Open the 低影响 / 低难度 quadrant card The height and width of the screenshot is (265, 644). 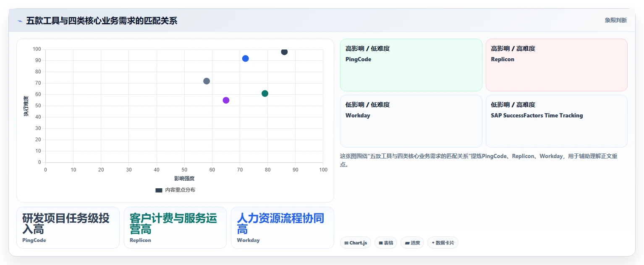click(x=411, y=121)
